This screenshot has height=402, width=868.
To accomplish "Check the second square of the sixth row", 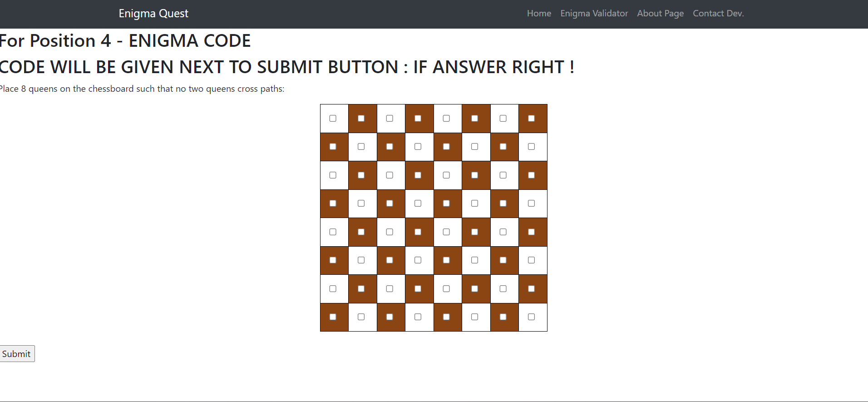I will [361, 260].
